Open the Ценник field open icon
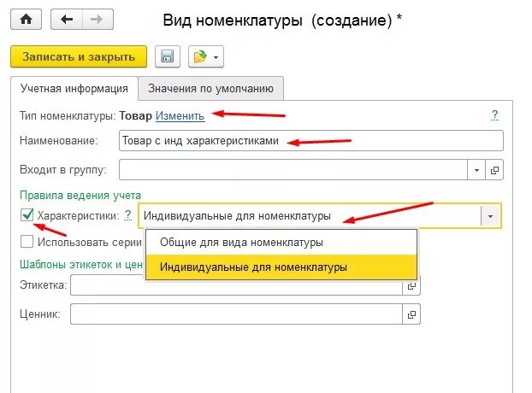Screen dimensions: 532x393 [411, 314]
